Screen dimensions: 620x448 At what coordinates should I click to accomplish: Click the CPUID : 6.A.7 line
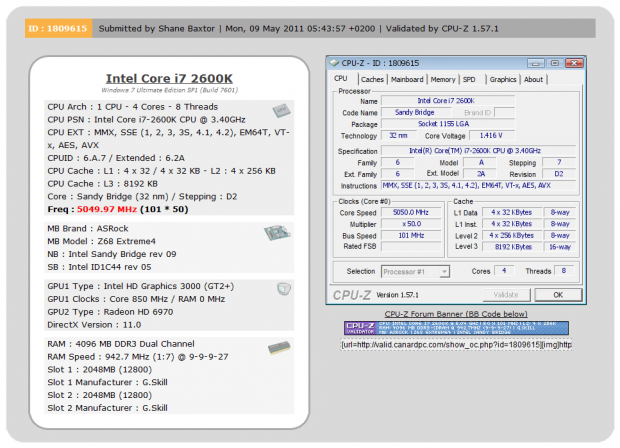click(x=116, y=158)
